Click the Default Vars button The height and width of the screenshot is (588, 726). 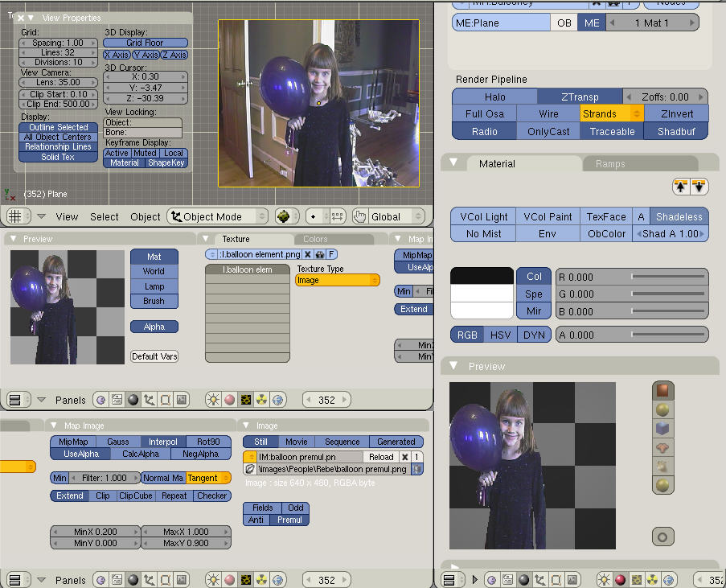tap(154, 356)
